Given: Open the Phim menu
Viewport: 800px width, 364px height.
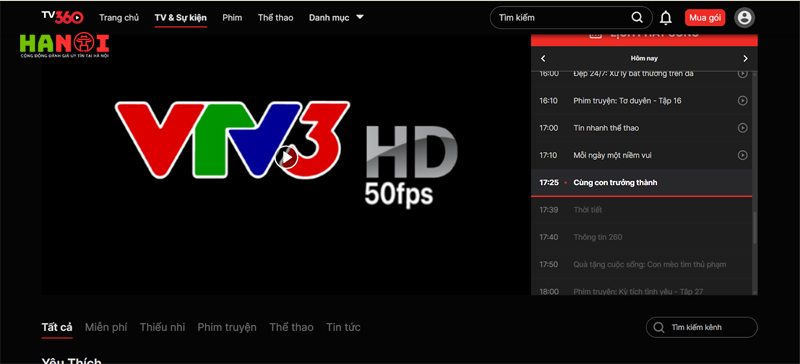Looking at the screenshot, I should [232, 18].
